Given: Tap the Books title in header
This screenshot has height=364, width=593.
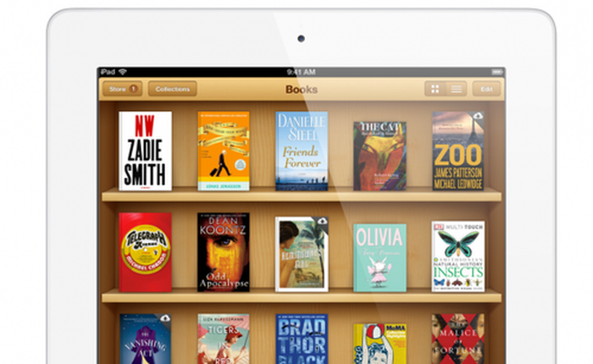Looking at the screenshot, I should click(301, 89).
